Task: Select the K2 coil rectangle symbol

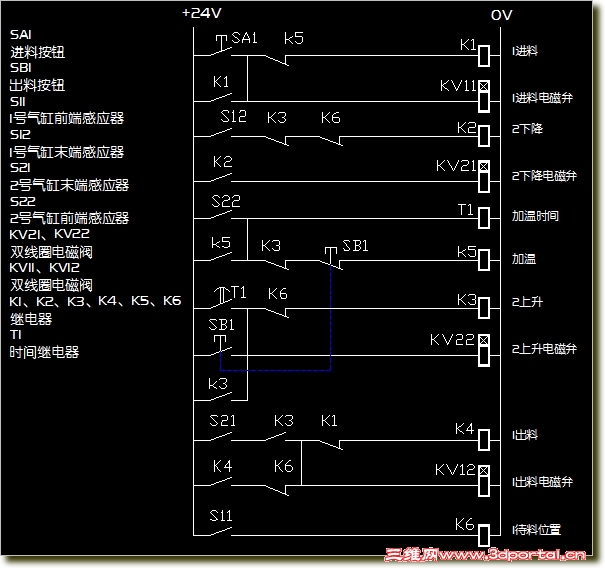Action: tap(484, 136)
